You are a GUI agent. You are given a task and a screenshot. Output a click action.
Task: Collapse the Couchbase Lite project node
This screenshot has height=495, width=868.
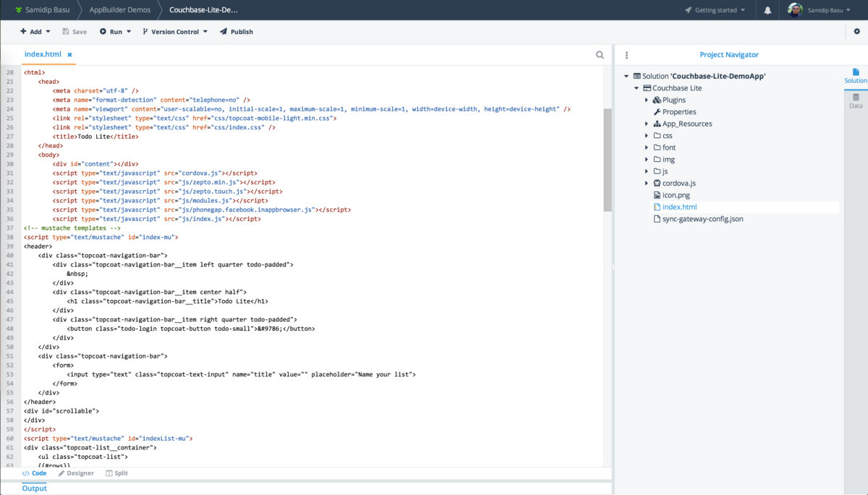coord(637,88)
